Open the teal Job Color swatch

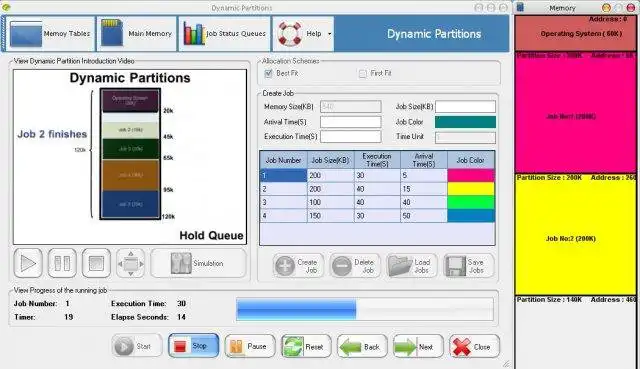click(x=465, y=122)
